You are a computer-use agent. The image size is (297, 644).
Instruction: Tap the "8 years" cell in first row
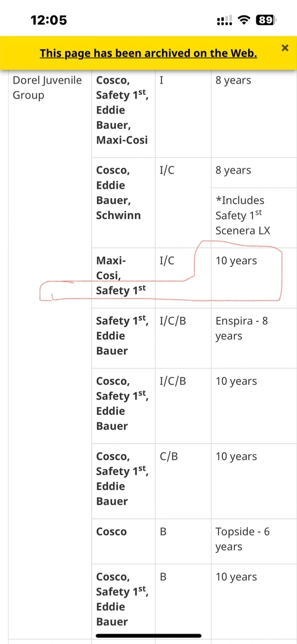233,80
